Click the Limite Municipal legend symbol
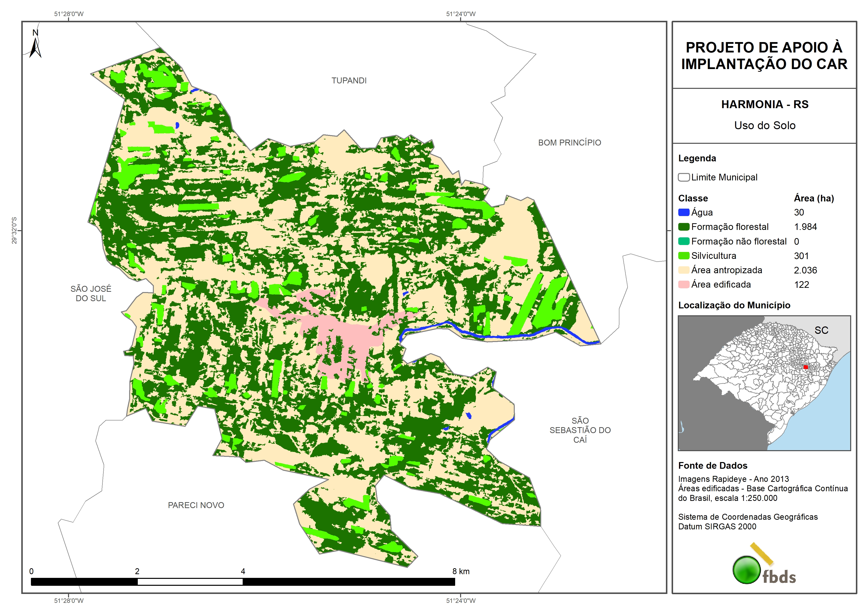Screen dimensions: 868x614 [x=683, y=177]
